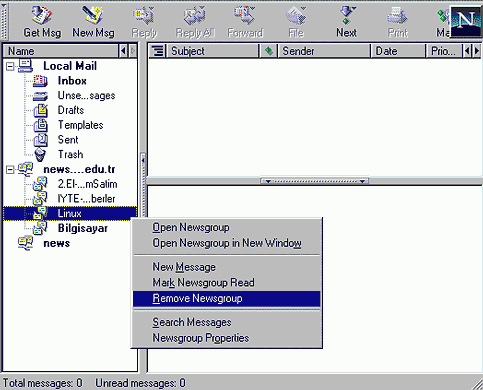Click the thread toggle column icon

157,51
